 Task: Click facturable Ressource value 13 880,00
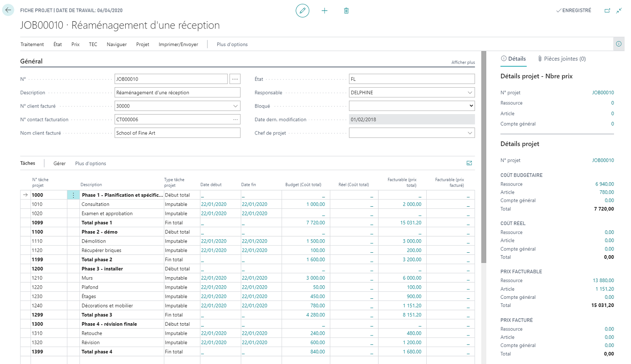click(603, 280)
